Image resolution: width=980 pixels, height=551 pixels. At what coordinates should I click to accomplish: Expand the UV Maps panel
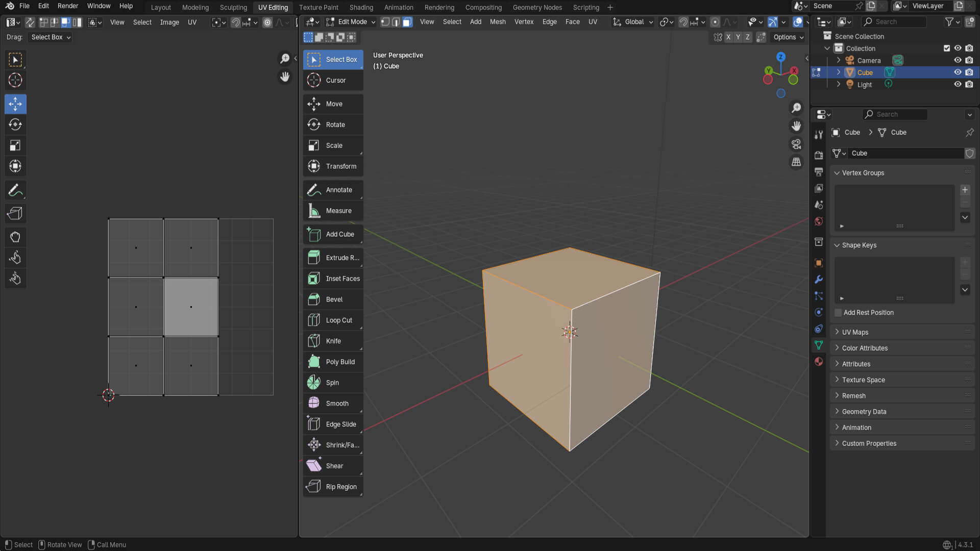(855, 332)
